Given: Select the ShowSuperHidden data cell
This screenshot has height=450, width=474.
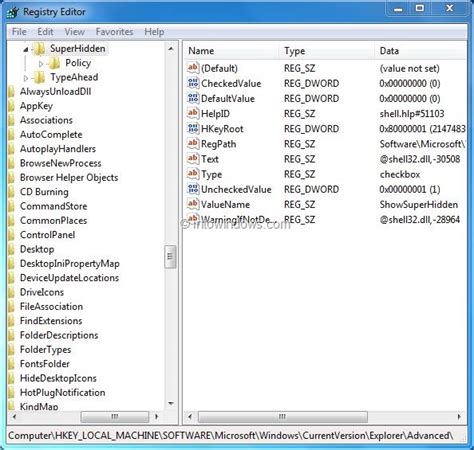Looking at the screenshot, I should [418, 204].
